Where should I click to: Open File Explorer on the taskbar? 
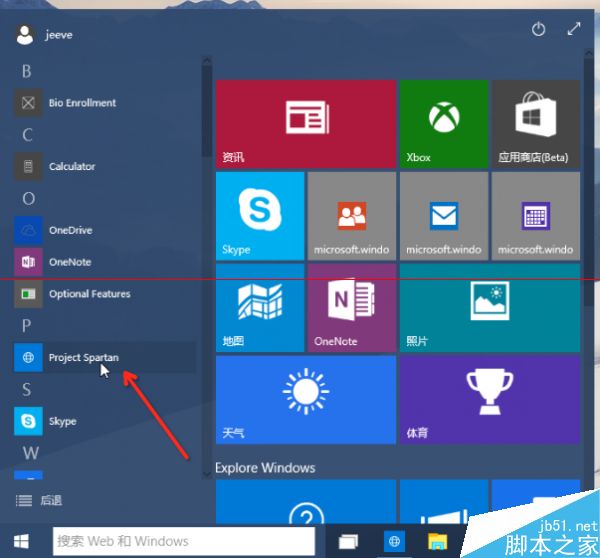click(437, 541)
